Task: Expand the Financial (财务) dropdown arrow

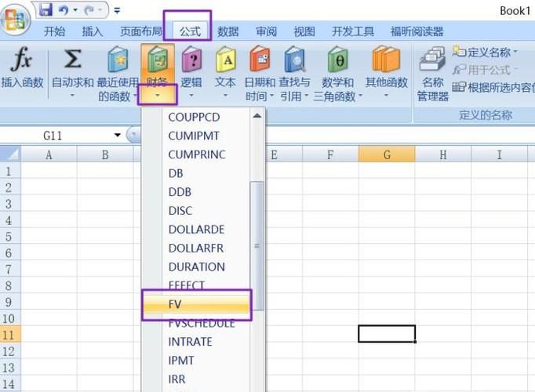Action: [x=158, y=96]
